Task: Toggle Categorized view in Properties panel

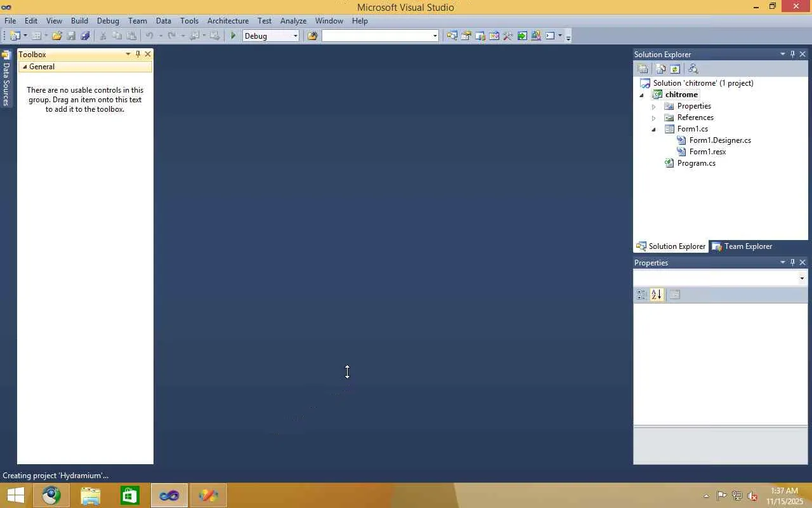Action: tap(641, 295)
